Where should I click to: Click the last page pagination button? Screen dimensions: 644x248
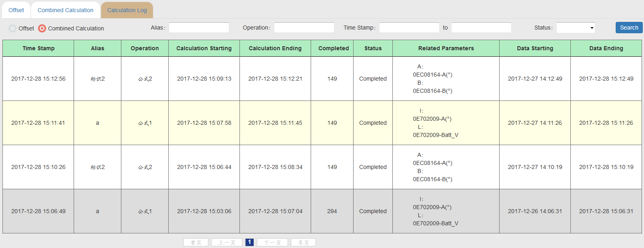pos(303,242)
